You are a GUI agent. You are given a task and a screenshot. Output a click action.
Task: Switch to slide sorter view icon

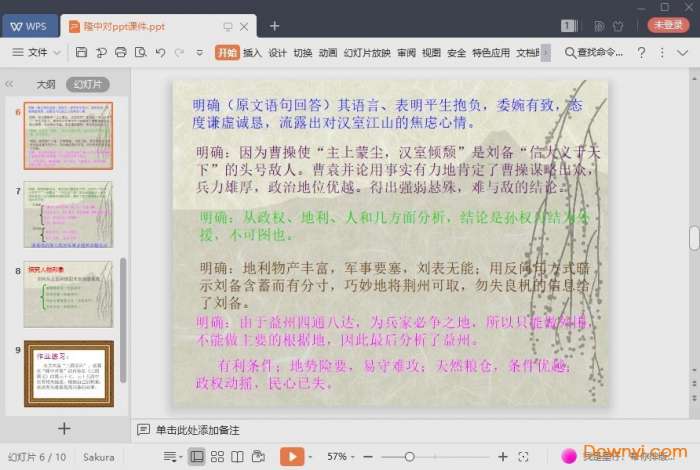point(217,456)
